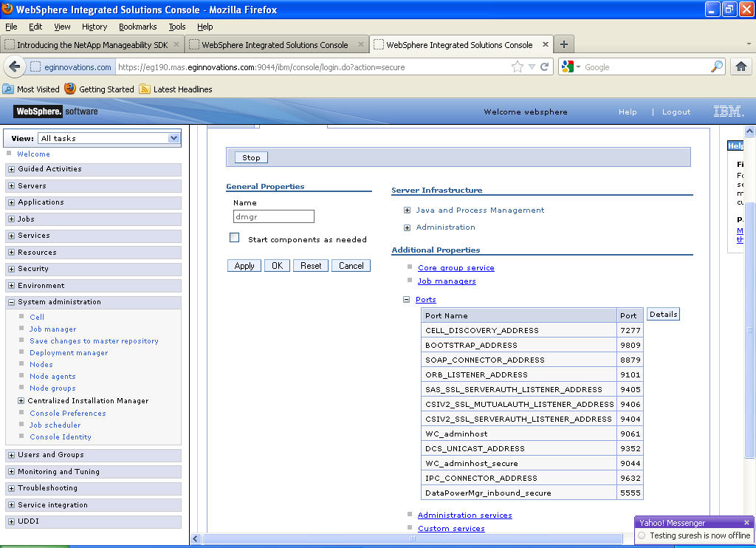Toggle Start components as needed checkbox
Screen dimensions: 756x548
tap(234, 237)
